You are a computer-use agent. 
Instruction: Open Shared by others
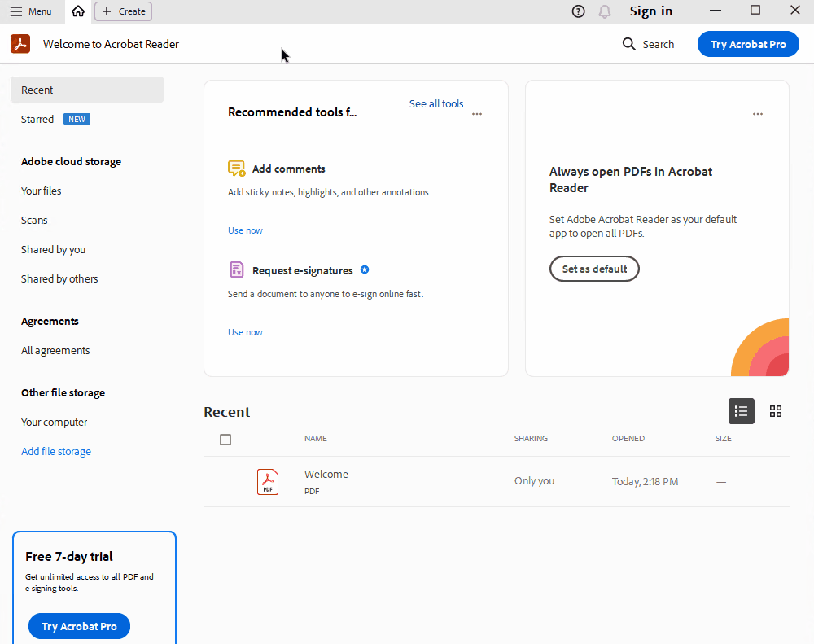(x=59, y=279)
